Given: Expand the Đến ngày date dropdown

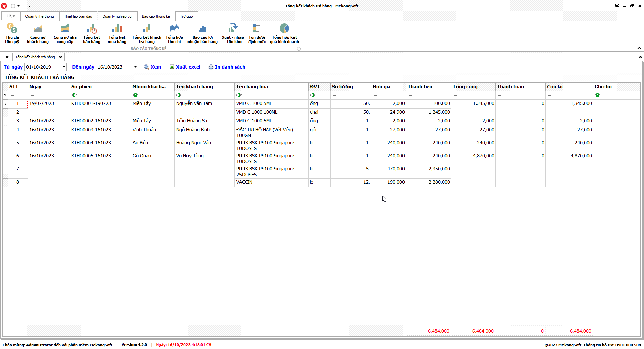Looking at the screenshot, I should (135, 67).
